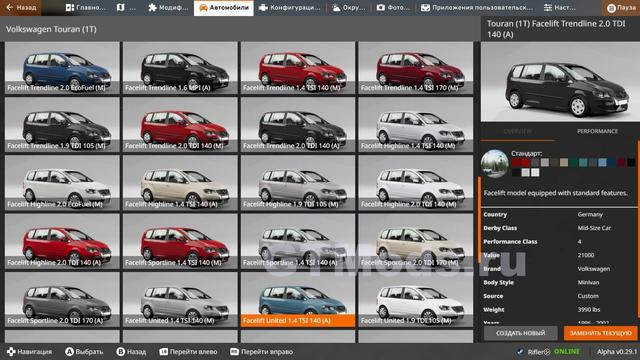Pick the first red paint swatch
Viewport: 640px width, 360px height.
(x=516, y=162)
